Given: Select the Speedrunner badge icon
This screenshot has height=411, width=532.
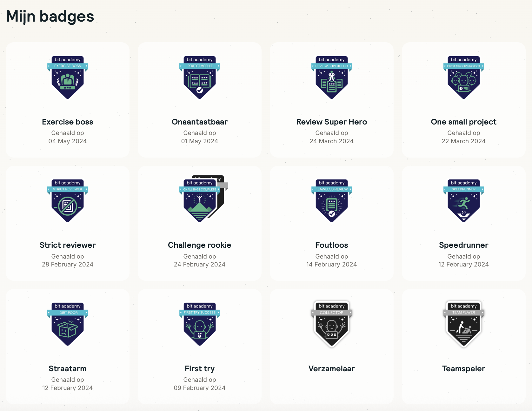Looking at the screenshot, I should click(464, 201).
